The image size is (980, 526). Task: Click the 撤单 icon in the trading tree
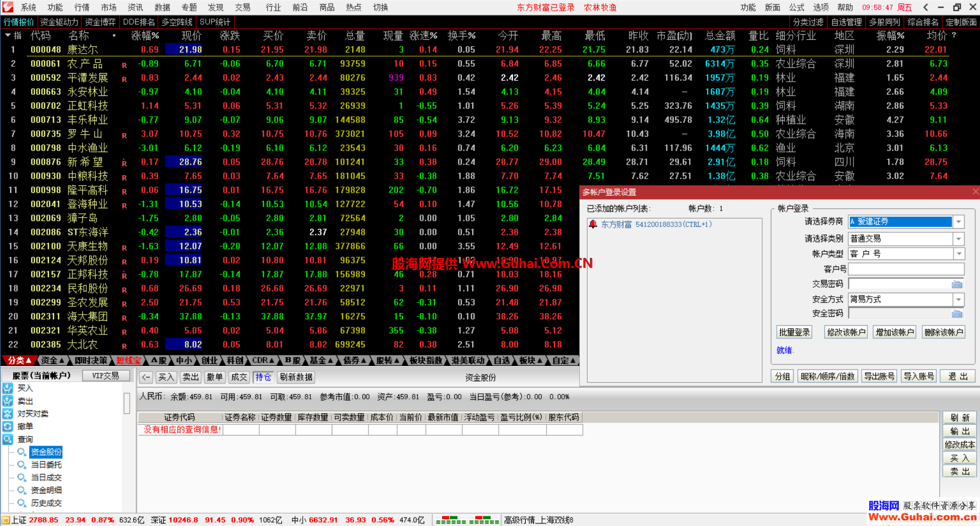[8, 426]
